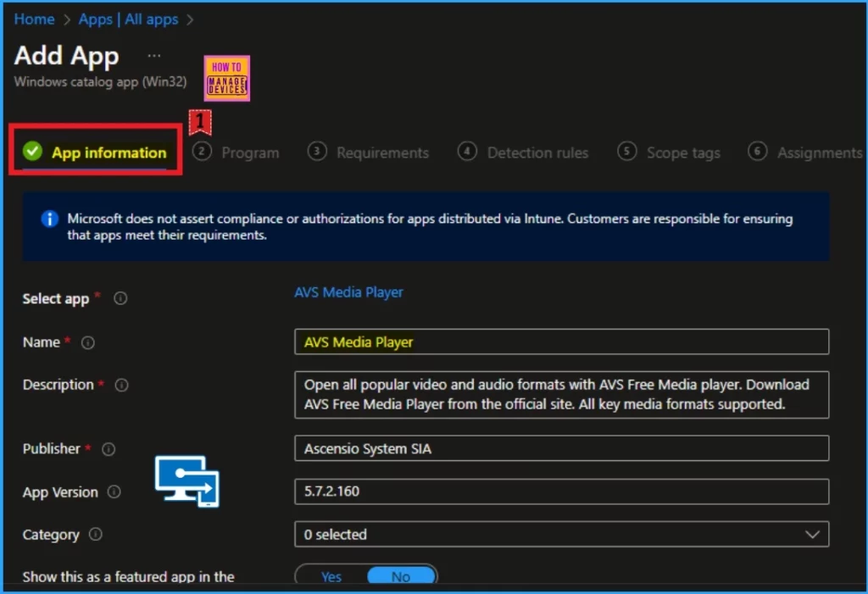The width and height of the screenshot is (868, 594).
Task: Click the Name input field
Action: coord(559,342)
